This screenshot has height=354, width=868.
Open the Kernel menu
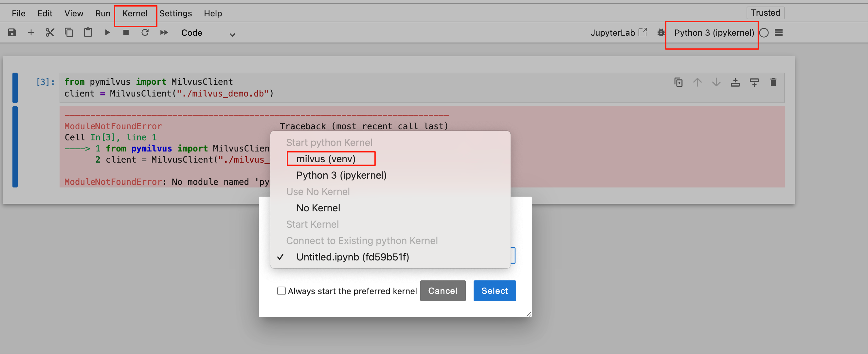135,13
